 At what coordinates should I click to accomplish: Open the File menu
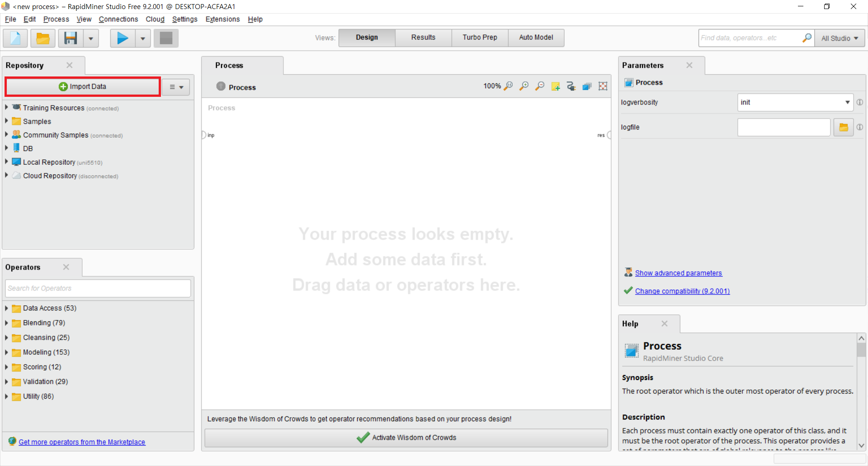pos(10,19)
